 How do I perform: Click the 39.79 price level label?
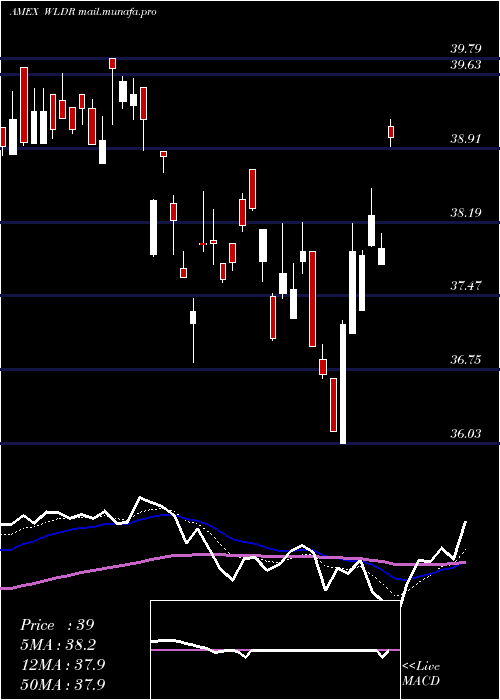click(x=466, y=48)
